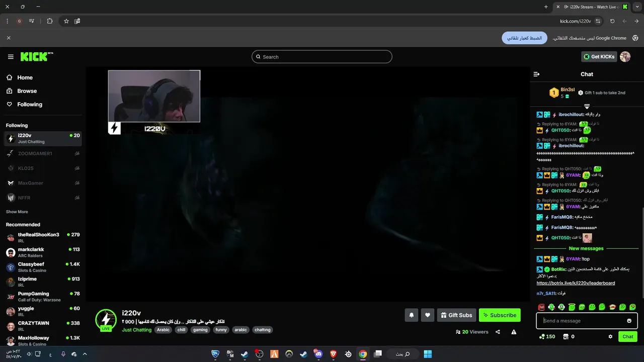Bookmark page with star icon
This screenshot has width=644, height=362.
[x=66, y=21]
